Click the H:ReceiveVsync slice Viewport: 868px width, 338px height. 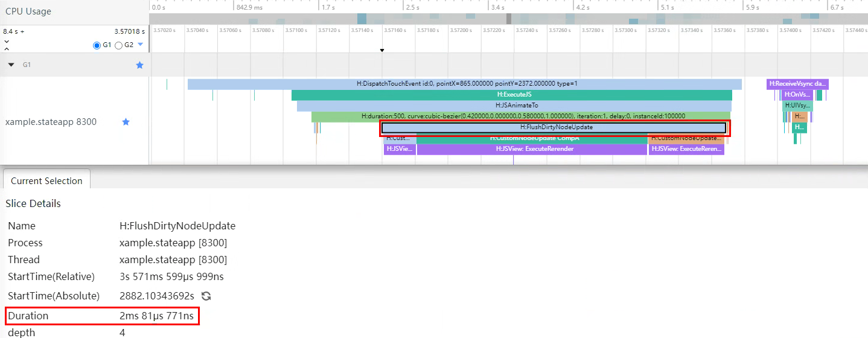coord(797,84)
